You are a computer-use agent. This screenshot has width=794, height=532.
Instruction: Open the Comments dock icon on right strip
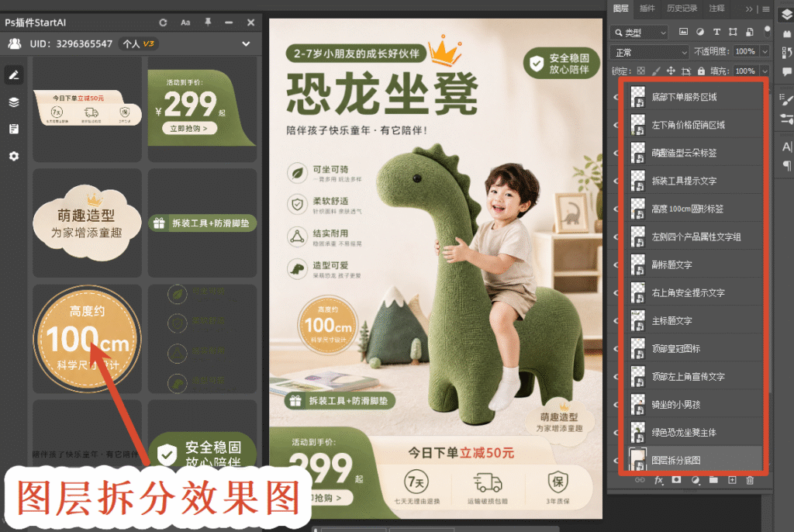coord(787,71)
